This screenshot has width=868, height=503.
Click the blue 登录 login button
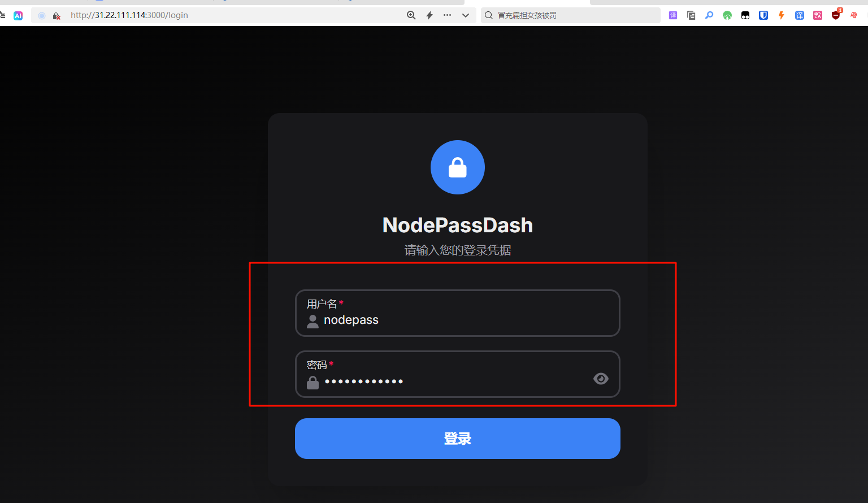coord(458,439)
